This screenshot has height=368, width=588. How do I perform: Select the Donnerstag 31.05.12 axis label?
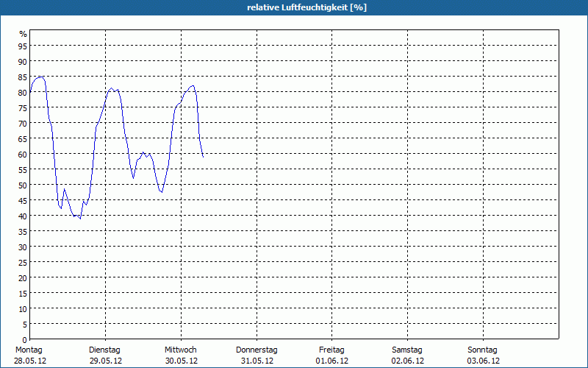tap(257, 355)
